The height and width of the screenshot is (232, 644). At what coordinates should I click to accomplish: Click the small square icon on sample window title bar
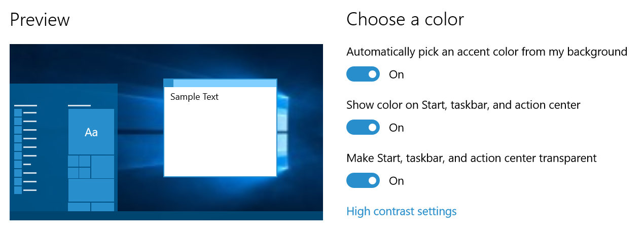pos(169,83)
